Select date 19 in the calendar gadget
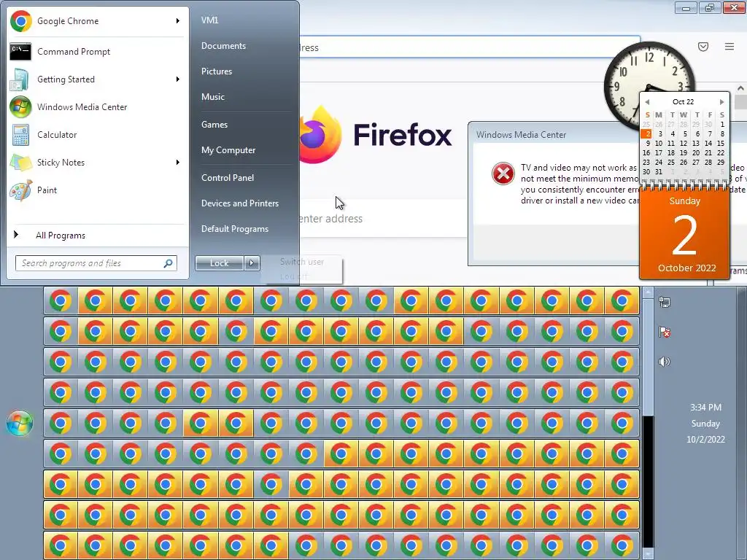The width and height of the screenshot is (747, 560). point(683,153)
